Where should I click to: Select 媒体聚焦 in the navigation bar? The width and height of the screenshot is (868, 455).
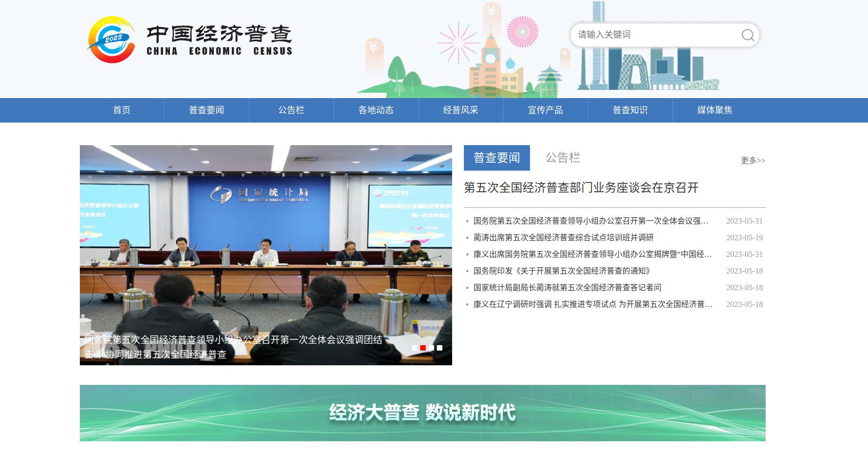[x=715, y=110]
